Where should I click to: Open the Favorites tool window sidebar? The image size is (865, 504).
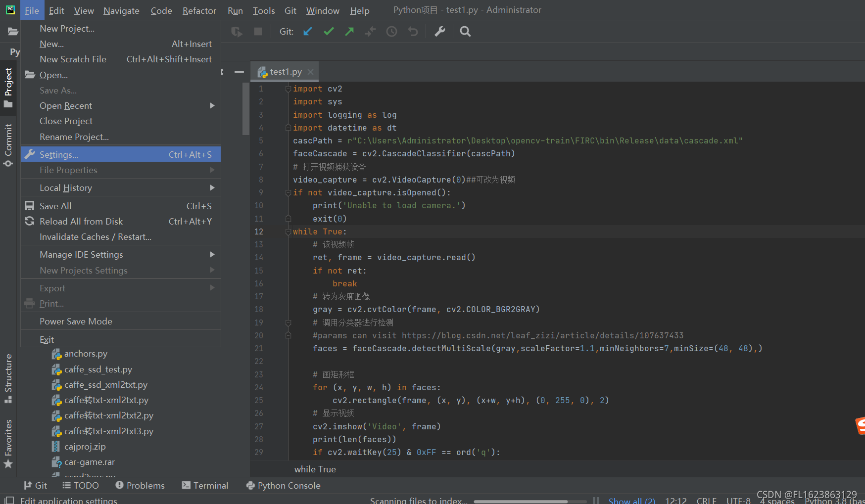point(8,444)
